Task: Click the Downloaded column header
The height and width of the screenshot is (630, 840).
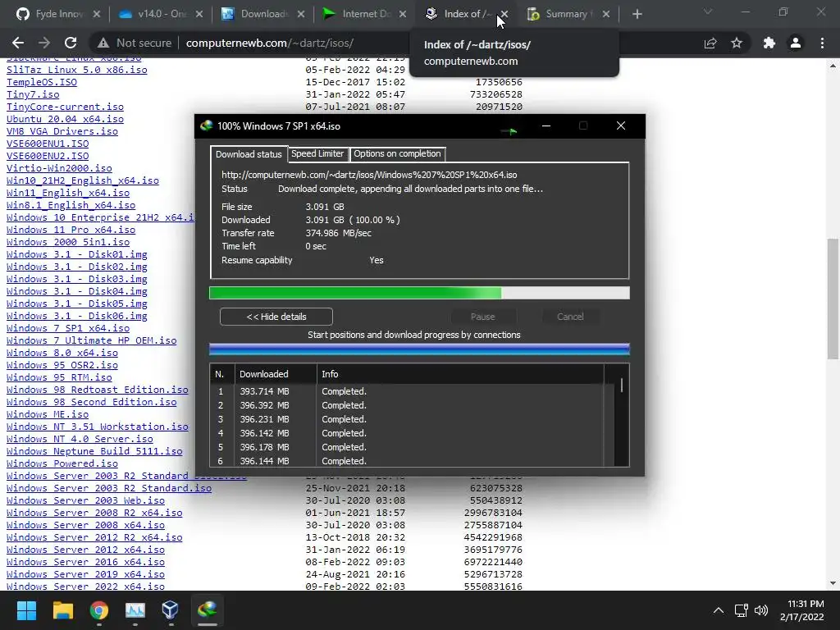Action: (x=276, y=374)
